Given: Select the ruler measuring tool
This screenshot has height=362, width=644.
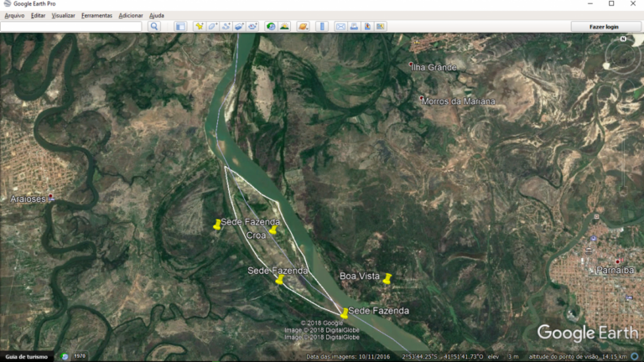Looking at the screenshot, I should tap(322, 27).
